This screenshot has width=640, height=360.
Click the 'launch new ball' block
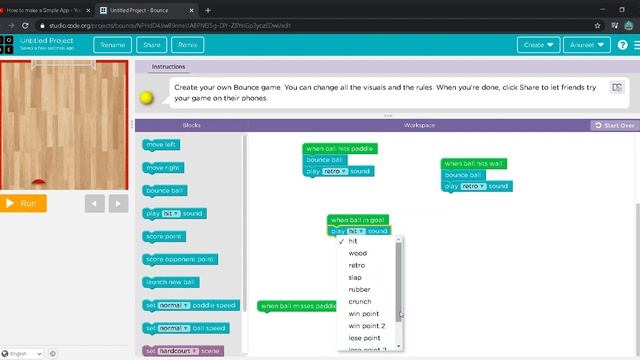click(171, 282)
